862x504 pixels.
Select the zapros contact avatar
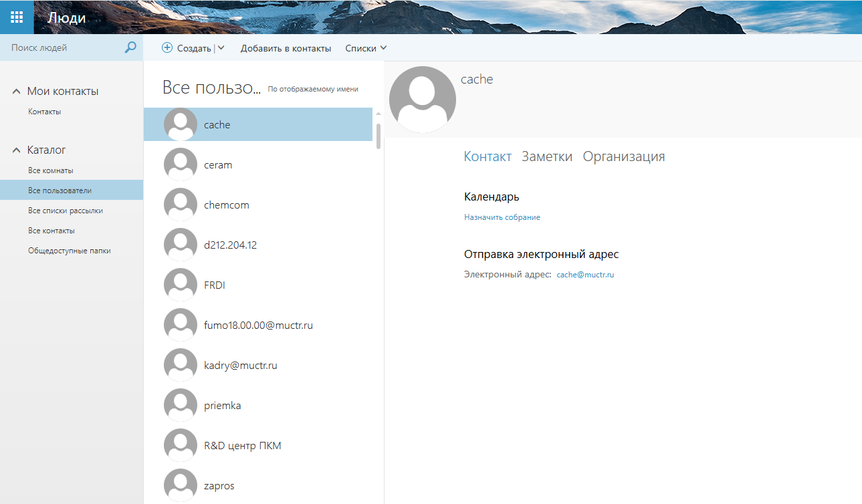(181, 485)
